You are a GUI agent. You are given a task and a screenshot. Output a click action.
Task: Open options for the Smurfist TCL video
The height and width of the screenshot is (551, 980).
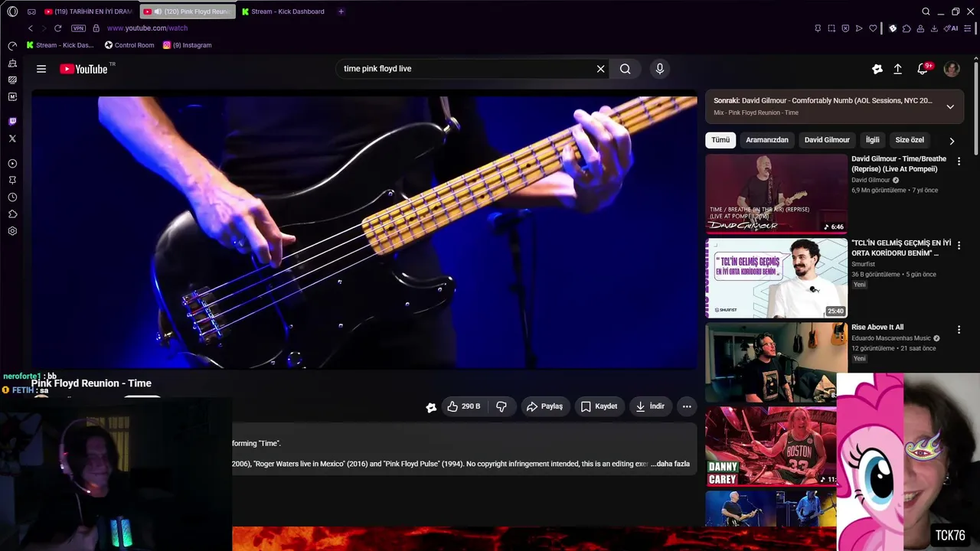(959, 246)
